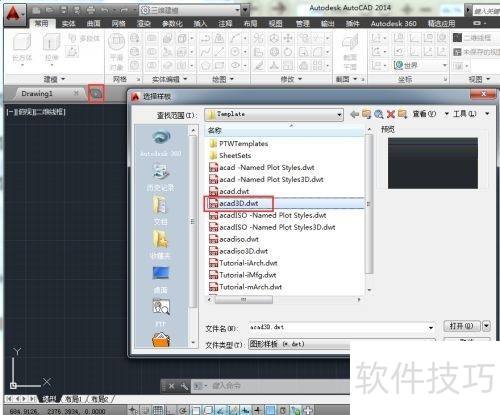Viewport: 500px width, 415px height.
Task: Toggle Snap Mode in status bar
Action: [x=146, y=410]
